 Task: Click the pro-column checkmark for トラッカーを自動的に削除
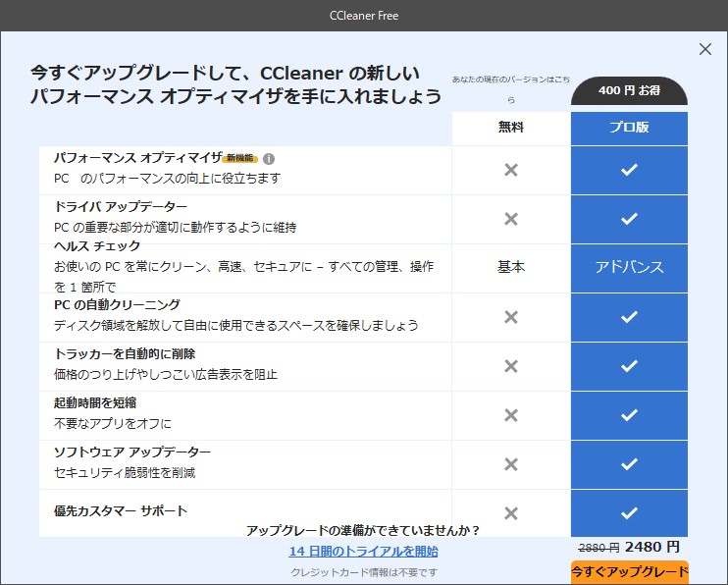tap(629, 366)
